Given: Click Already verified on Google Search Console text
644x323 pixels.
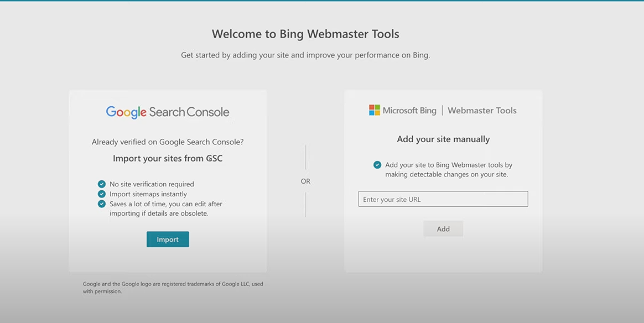Looking at the screenshot, I should 168,142.
